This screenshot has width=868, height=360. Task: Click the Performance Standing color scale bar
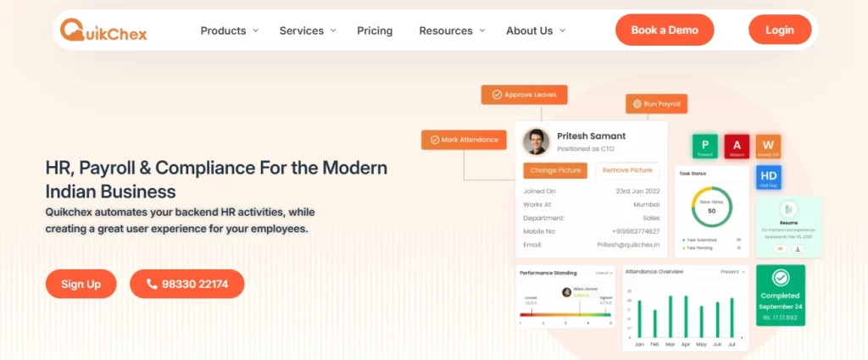coord(565,315)
